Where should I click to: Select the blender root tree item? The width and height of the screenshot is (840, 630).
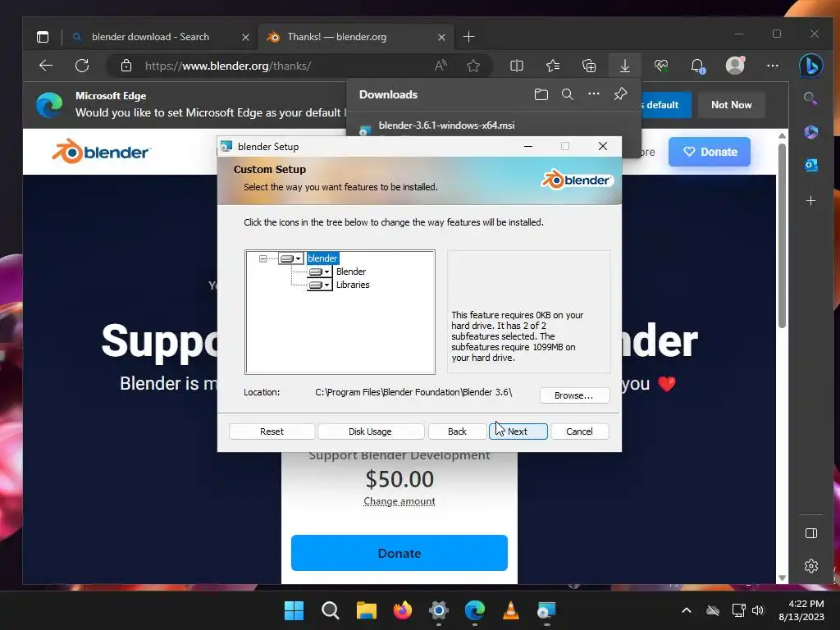point(322,258)
